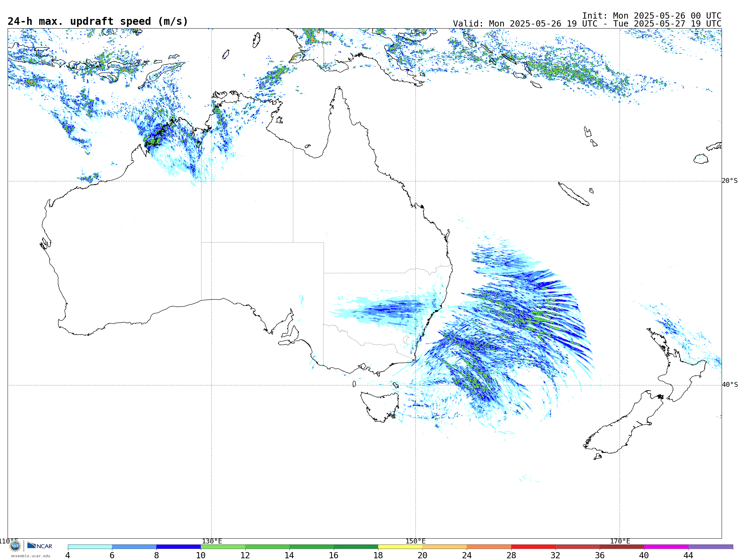Click the colorbar label '24'

(467, 555)
